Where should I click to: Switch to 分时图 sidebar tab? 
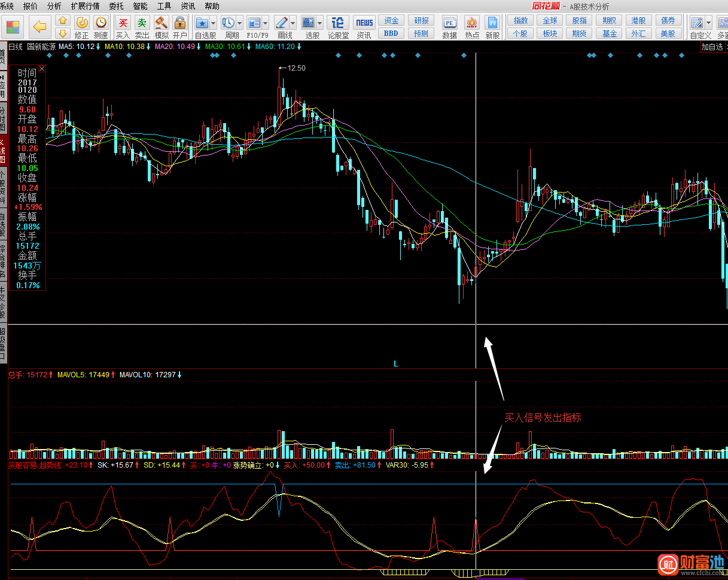3,120
